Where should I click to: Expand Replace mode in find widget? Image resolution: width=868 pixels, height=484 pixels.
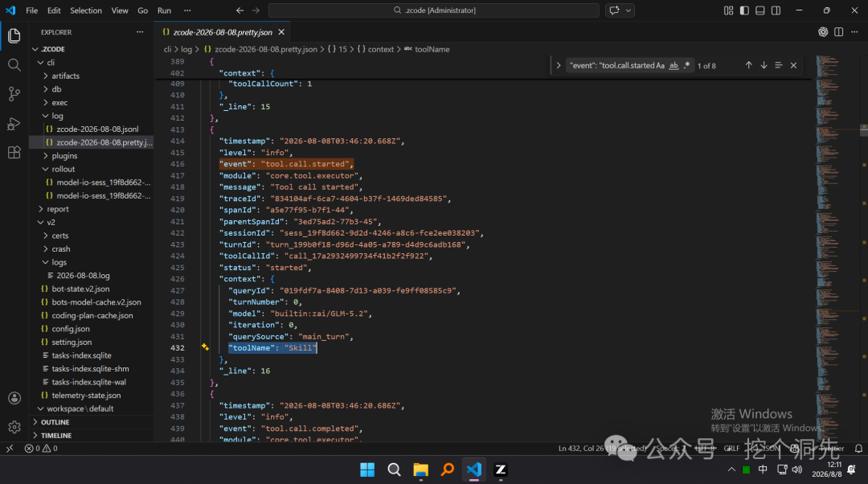tap(558, 65)
